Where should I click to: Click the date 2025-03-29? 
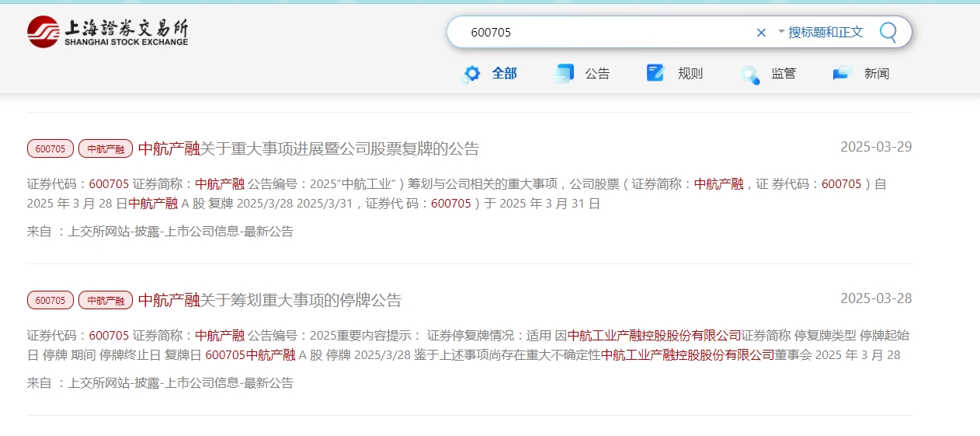876,147
